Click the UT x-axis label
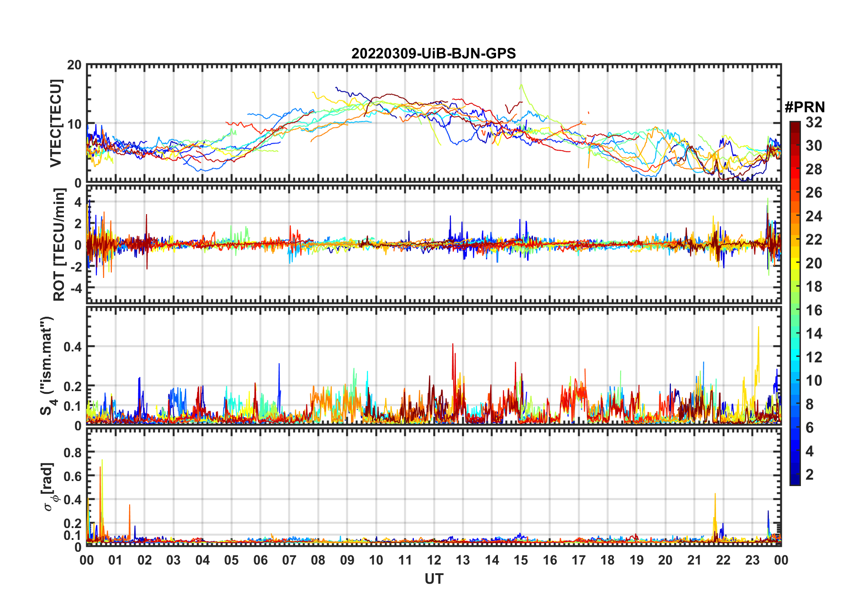 (434, 579)
